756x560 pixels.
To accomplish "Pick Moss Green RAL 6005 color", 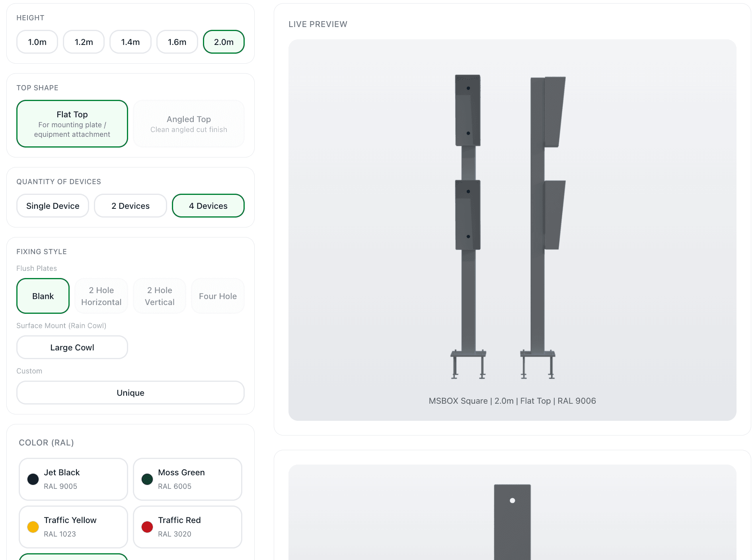I will click(187, 479).
